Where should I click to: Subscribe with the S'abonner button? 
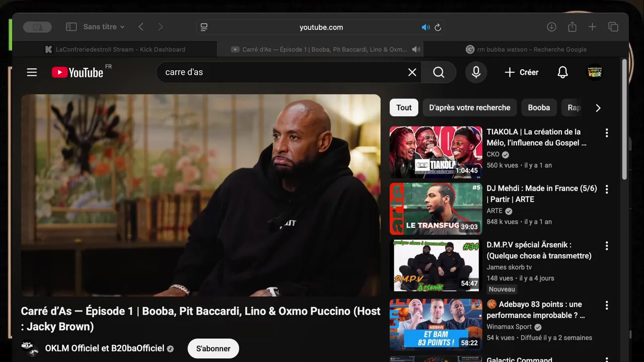[213, 348]
